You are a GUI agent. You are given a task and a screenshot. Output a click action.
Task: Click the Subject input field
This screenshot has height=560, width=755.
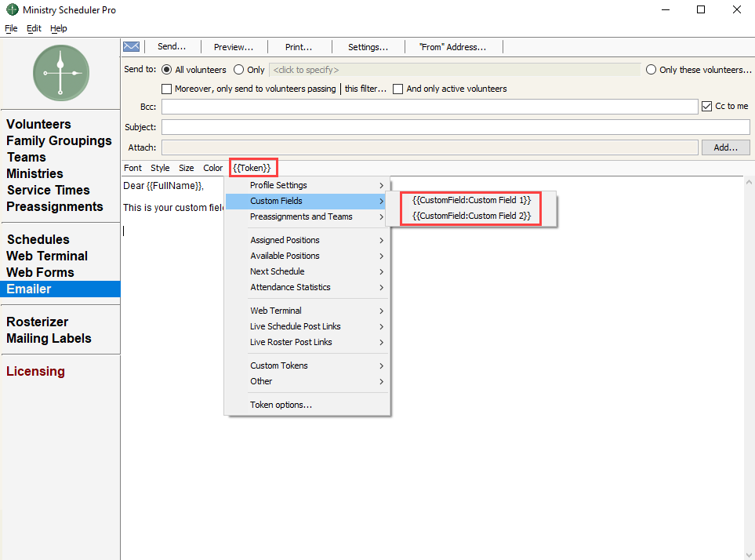(455, 127)
